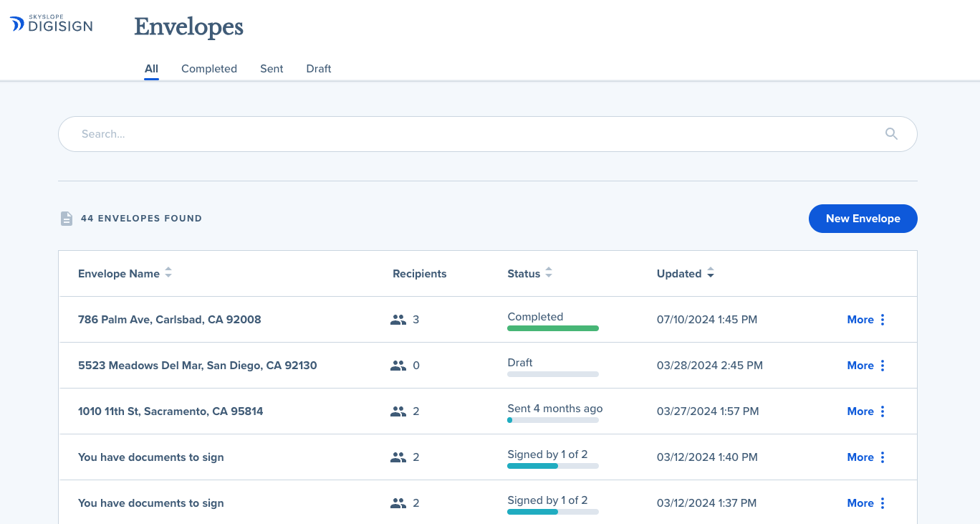Click More for 786 Palm Ave
The image size is (980, 524).
click(860, 320)
